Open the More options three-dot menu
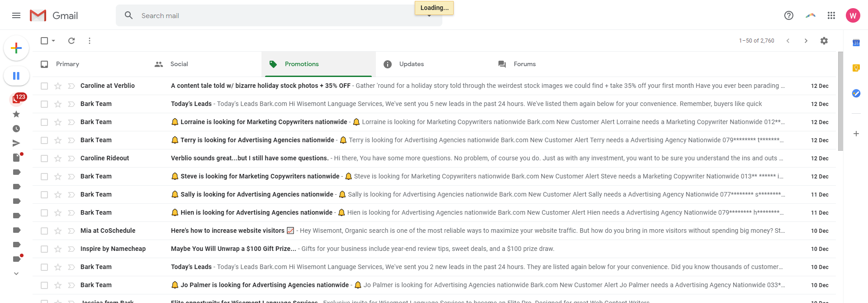868x303 pixels. click(90, 41)
